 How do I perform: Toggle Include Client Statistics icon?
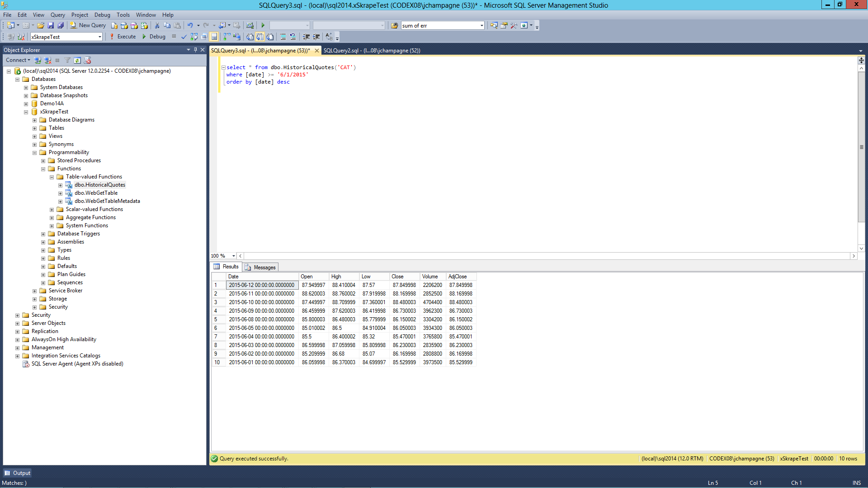pos(236,37)
